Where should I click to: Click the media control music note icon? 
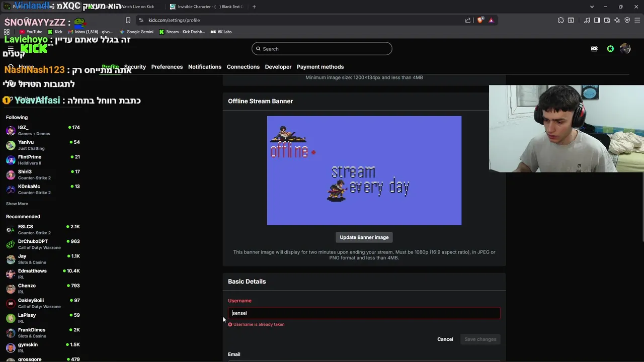[x=587, y=20]
